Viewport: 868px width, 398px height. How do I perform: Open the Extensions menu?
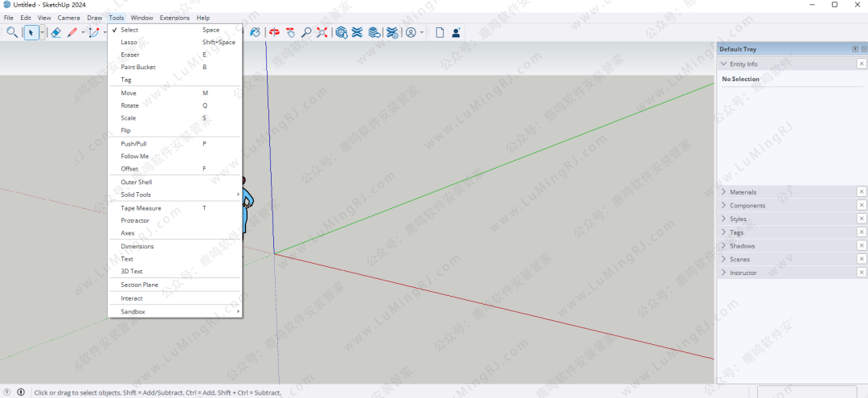pyautogui.click(x=174, y=18)
